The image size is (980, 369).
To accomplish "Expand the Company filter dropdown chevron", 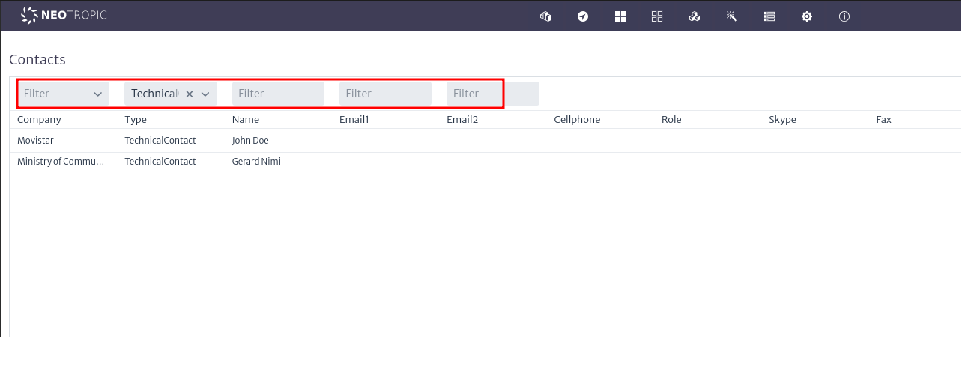I will pyautogui.click(x=97, y=94).
